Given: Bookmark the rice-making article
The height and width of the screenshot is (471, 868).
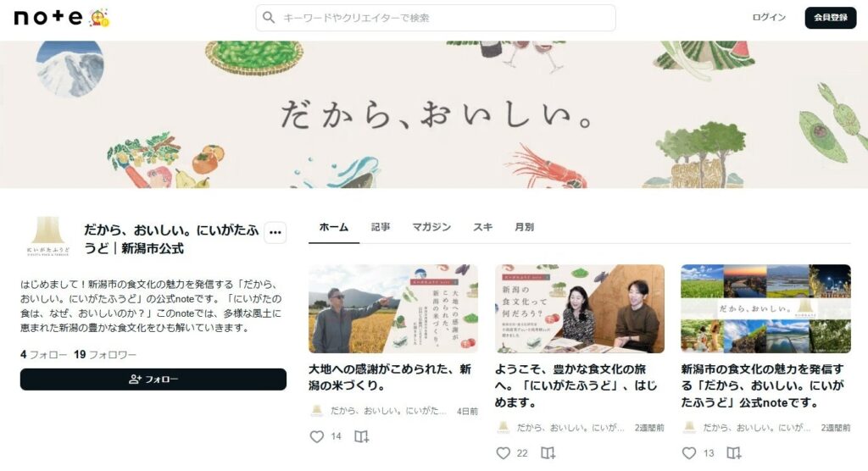Looking at the screenshot, I should pyautogui.click(x=361, y=436).
